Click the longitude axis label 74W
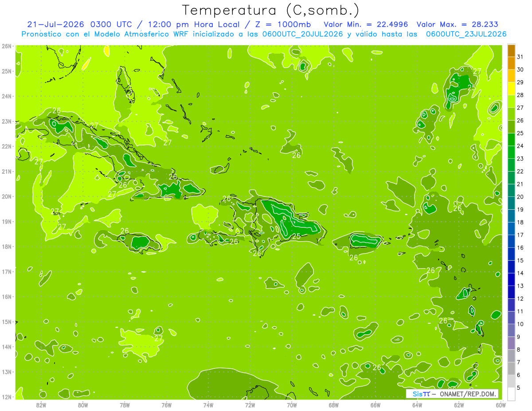Viewport: 532px width, 411px height. click(208, 405)
